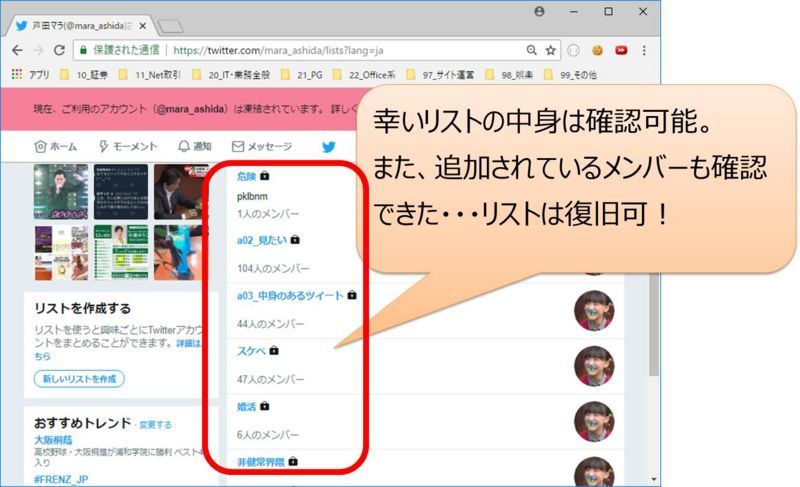Open the 99_その他 bookmark folder

point(570,74)
